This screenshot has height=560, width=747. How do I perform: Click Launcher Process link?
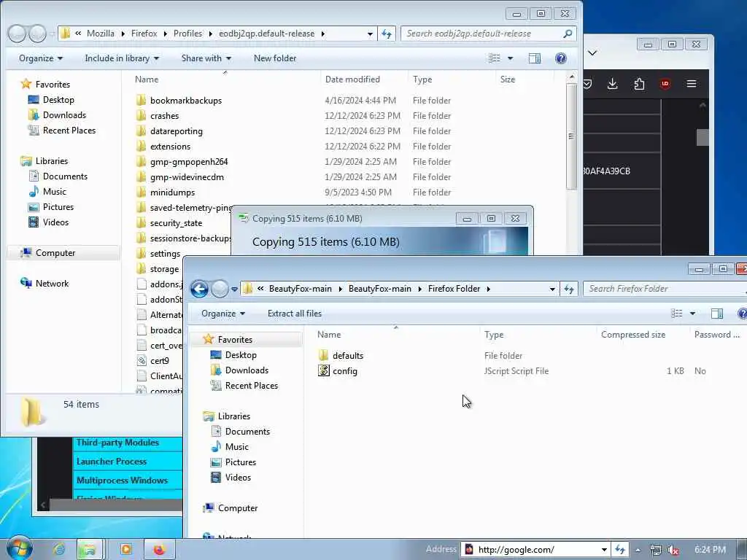click(112, 462)
